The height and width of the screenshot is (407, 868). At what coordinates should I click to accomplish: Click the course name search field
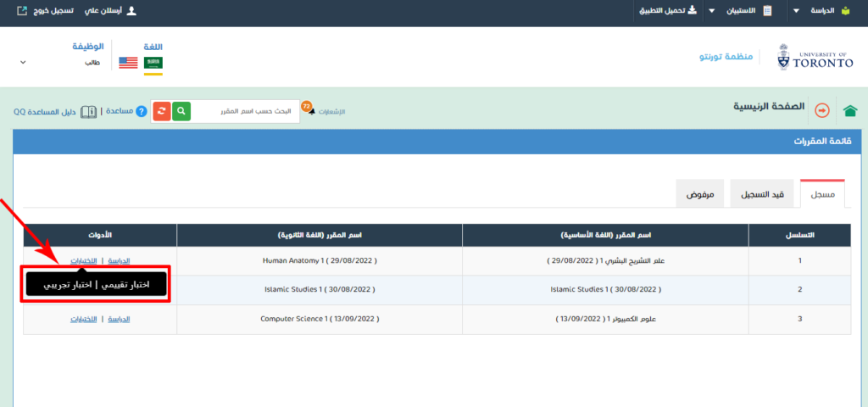coord(246,111)
